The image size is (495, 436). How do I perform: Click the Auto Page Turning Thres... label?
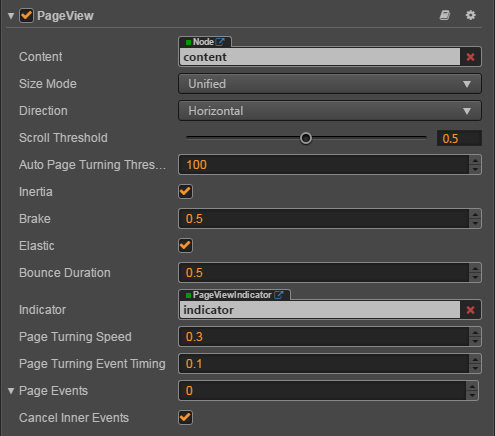tap(92, 165)
